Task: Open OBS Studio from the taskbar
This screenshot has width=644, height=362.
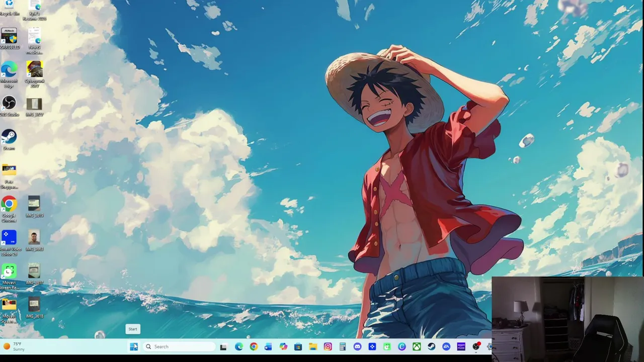Action: tap(476, 346)
